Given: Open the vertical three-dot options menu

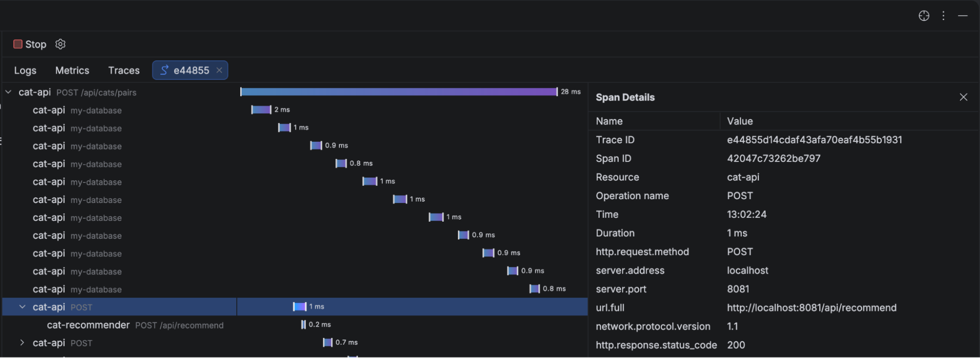Looking at the screenshot, I should 943,16.
